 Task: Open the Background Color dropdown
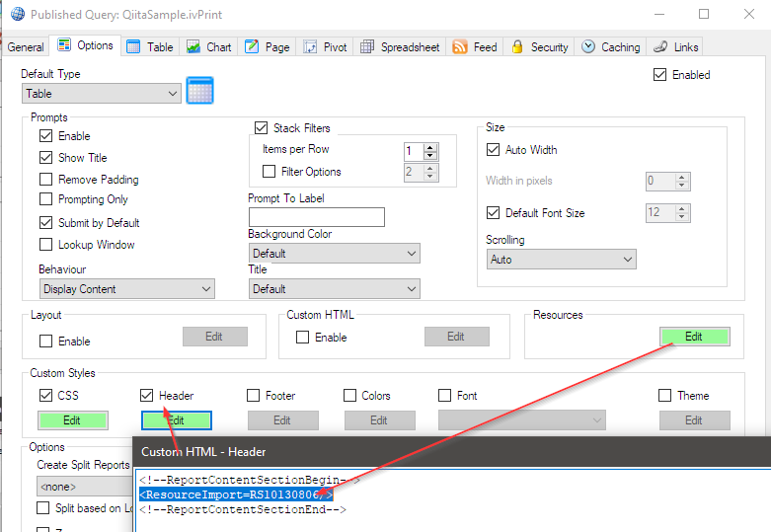[335, 254]
